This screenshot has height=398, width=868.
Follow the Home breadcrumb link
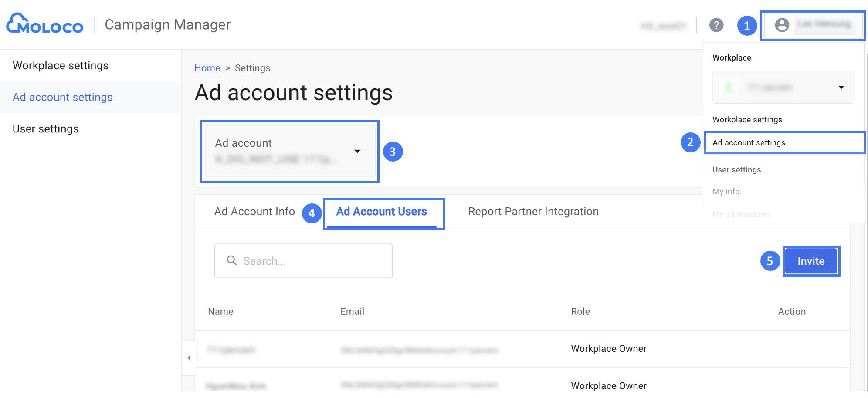pos(207,68)
